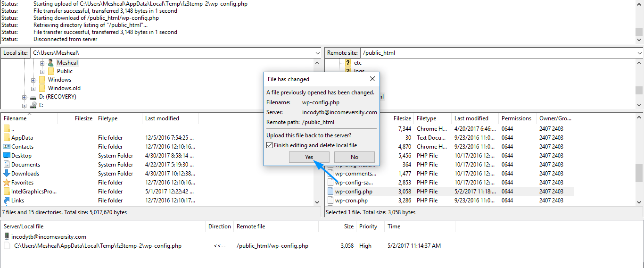
Task: Select the Mesheal user folder icon
Action: coord(51,63)
